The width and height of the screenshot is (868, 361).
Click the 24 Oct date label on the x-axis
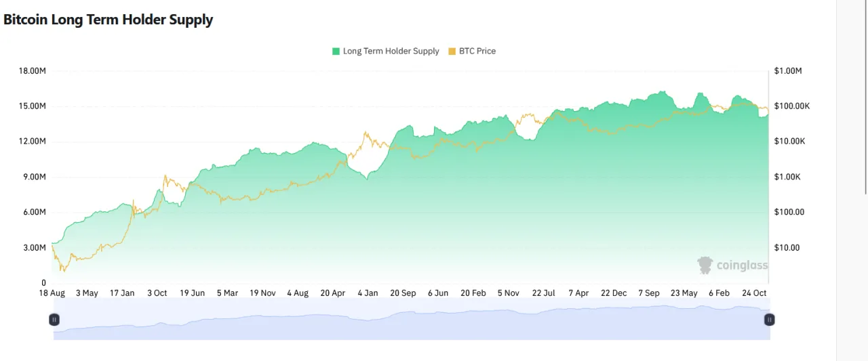coord(755,293)
